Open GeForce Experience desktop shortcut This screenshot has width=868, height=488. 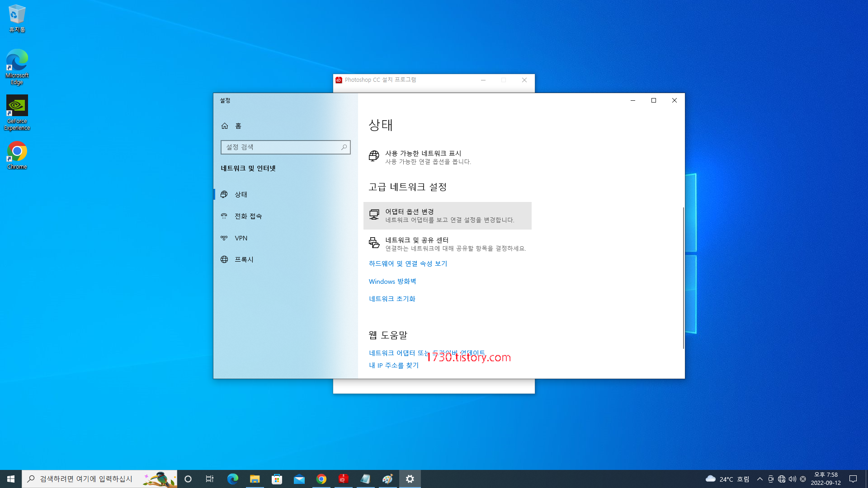coord(17,112)
